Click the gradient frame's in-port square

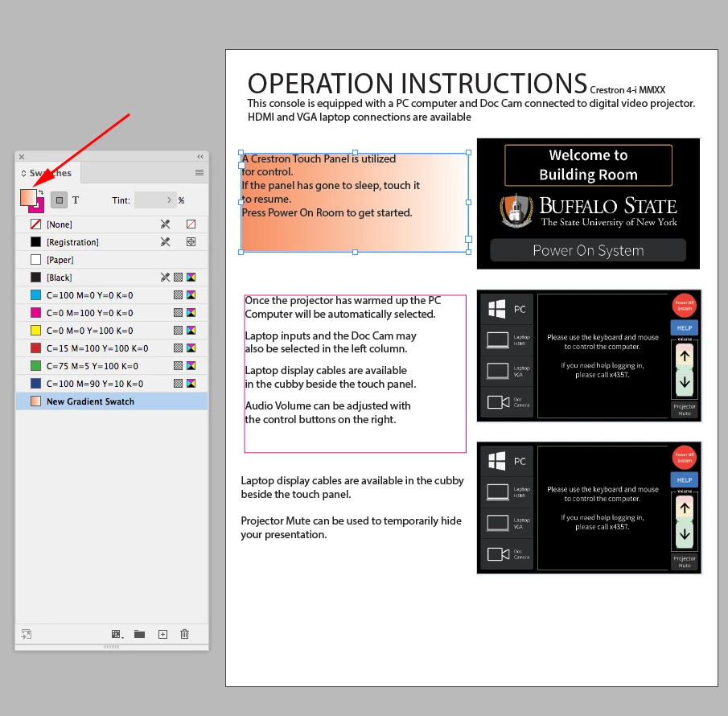[241, 165]
